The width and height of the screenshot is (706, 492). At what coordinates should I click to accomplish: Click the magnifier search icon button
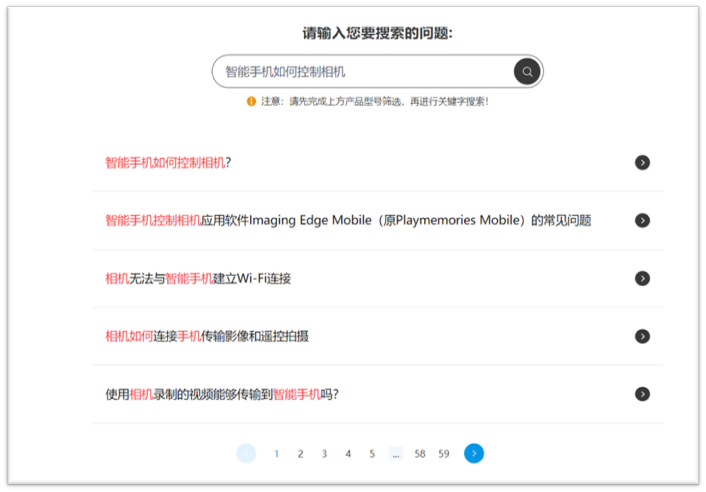pyautogui.click(x=527, y=71)
